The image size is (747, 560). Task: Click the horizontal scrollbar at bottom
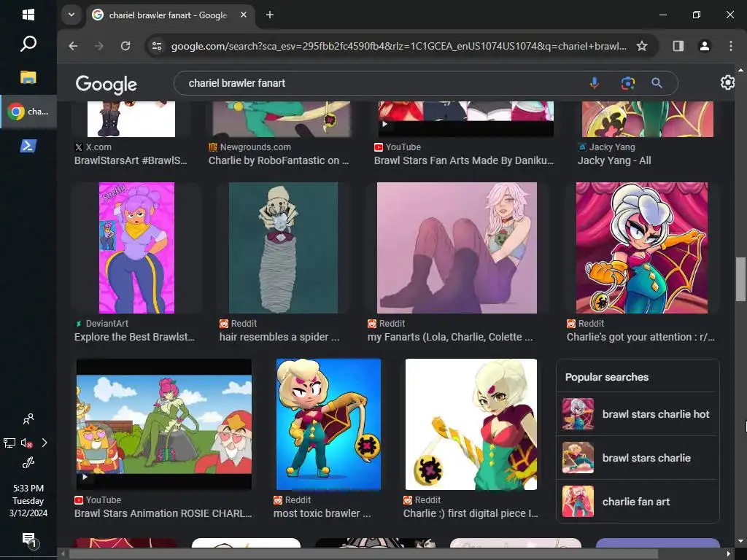tap(364, 554)
